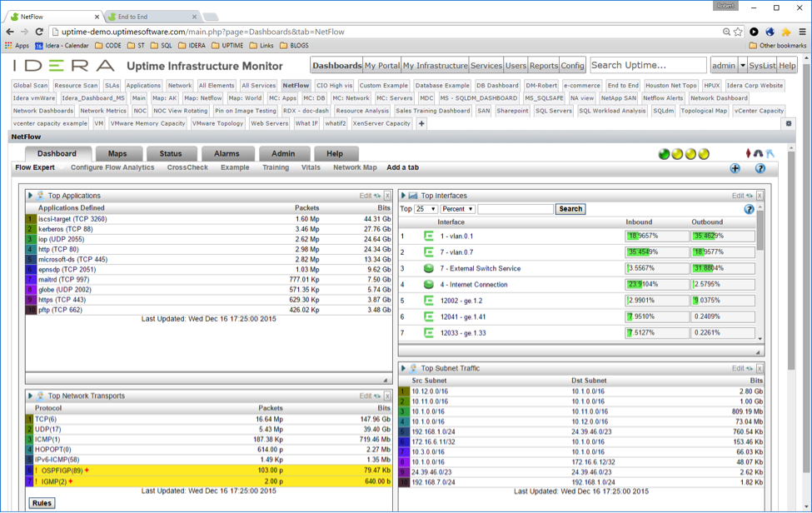Image resolution: width=812 pixels, height=513 pixels.
Task: Open the Percent units dropdown
Action: [x=457, y=209]
